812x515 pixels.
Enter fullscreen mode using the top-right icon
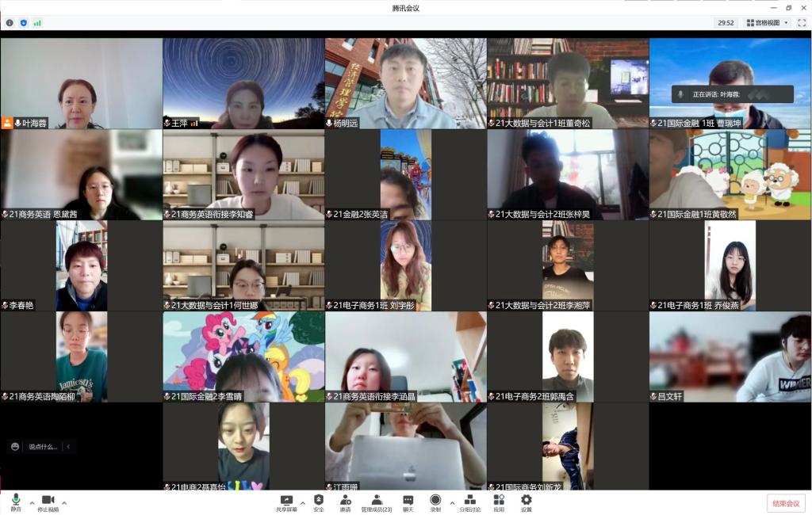pos(801,23)
